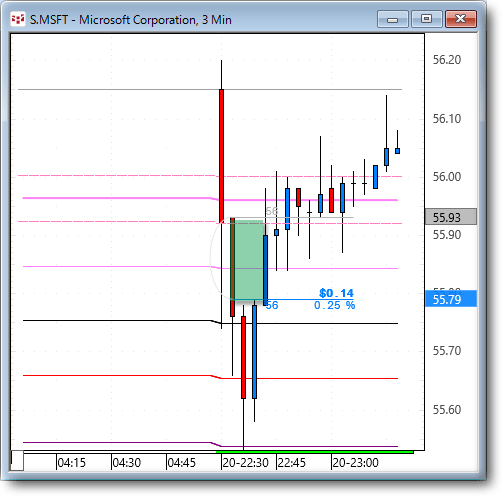Viewport: 504px width, 498px height.
Task: Click the 04:15 time axis label
Action: point(71,463)
